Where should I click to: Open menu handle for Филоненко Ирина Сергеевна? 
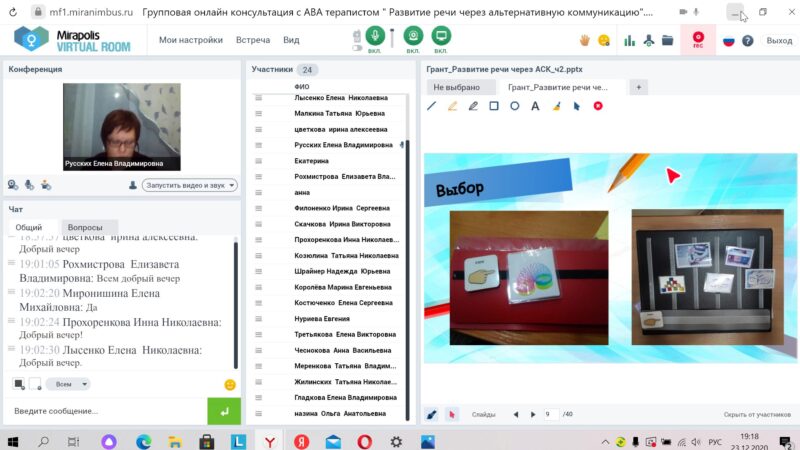pos(259,208)
